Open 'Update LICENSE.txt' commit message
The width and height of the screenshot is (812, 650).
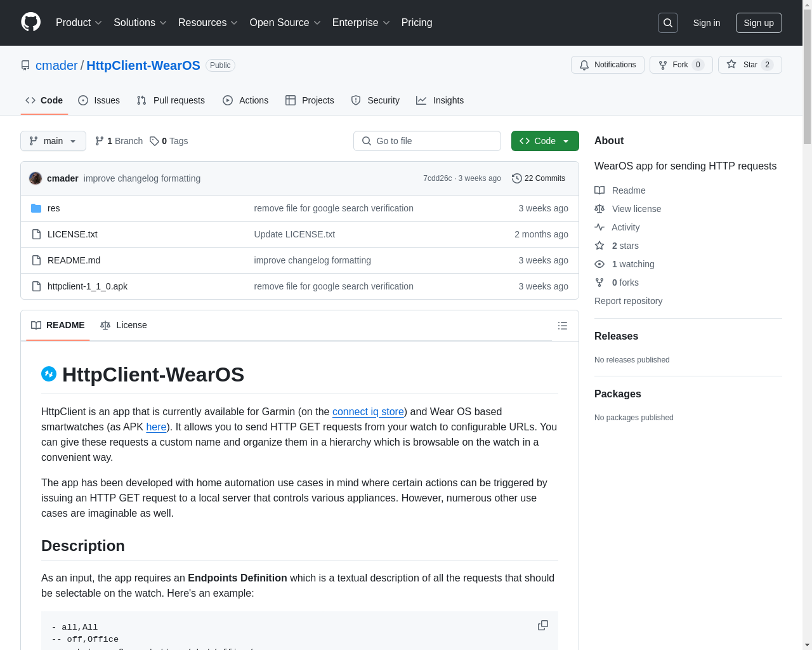[294, 234]
